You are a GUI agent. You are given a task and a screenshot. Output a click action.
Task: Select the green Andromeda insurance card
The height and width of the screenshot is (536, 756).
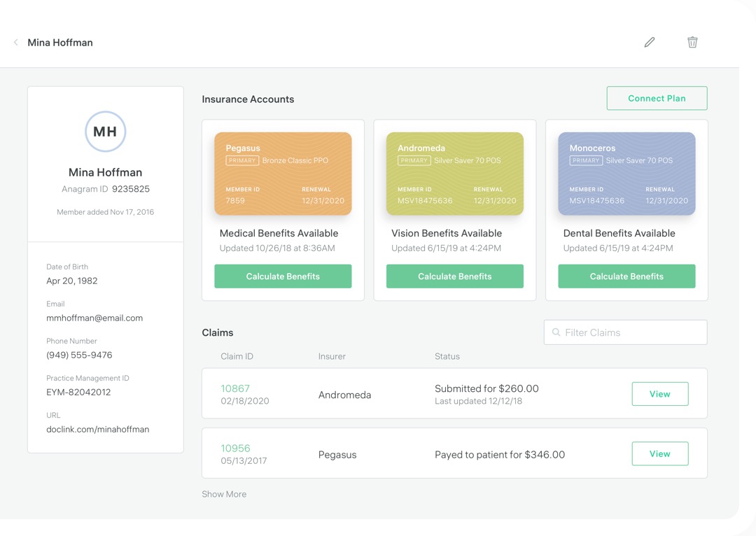[455, 174]
